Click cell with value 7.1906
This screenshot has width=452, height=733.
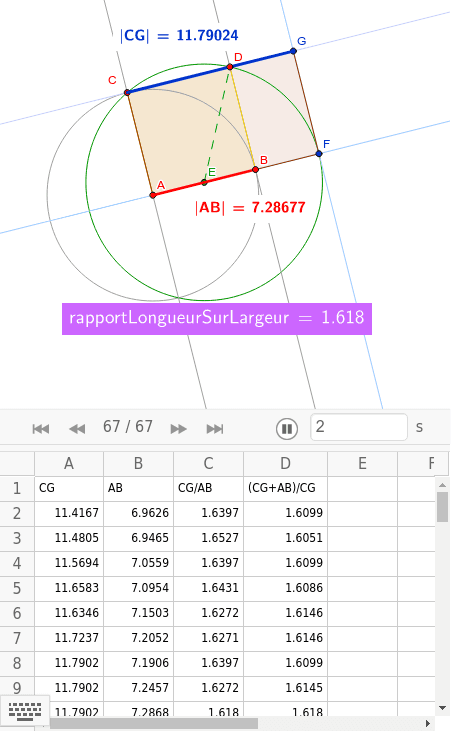(x=138, y=663)
